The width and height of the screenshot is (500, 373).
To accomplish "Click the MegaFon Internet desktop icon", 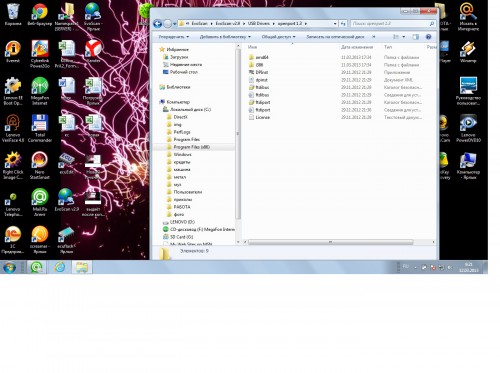I will pyautogui.click(x=39, y=91).
